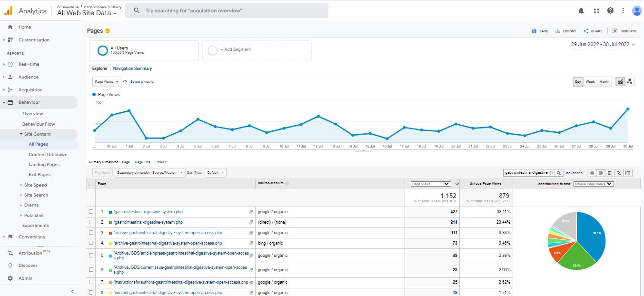Clear the gastrointestinal-digestive filter text
This screenshot has width=644, height=296.
click(551, 173)
